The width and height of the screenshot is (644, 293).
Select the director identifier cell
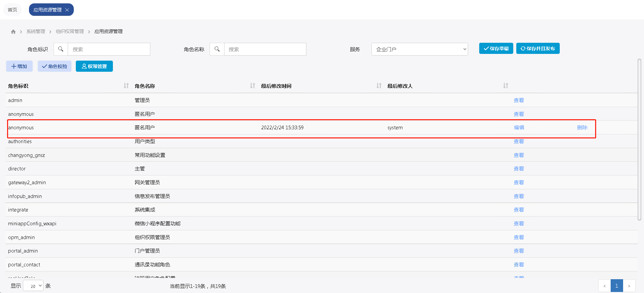point(17,169)
